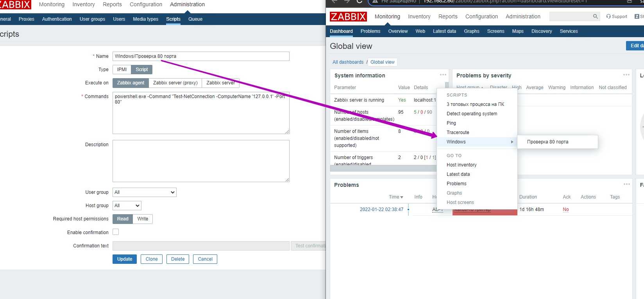Screen dimensions: 644x299
Task: Open System information widget three-dot menu
Action: 443,75
